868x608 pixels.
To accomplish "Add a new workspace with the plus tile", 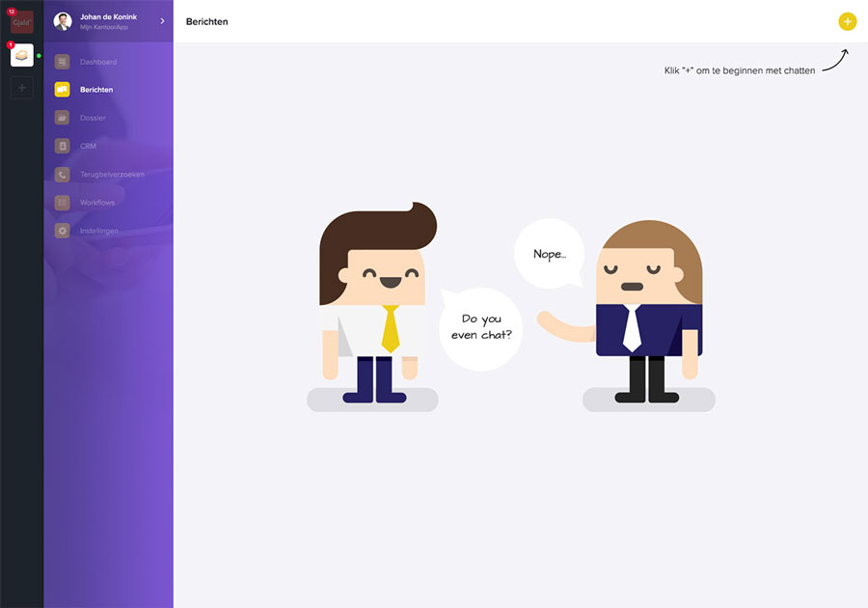I will [21, 88].
